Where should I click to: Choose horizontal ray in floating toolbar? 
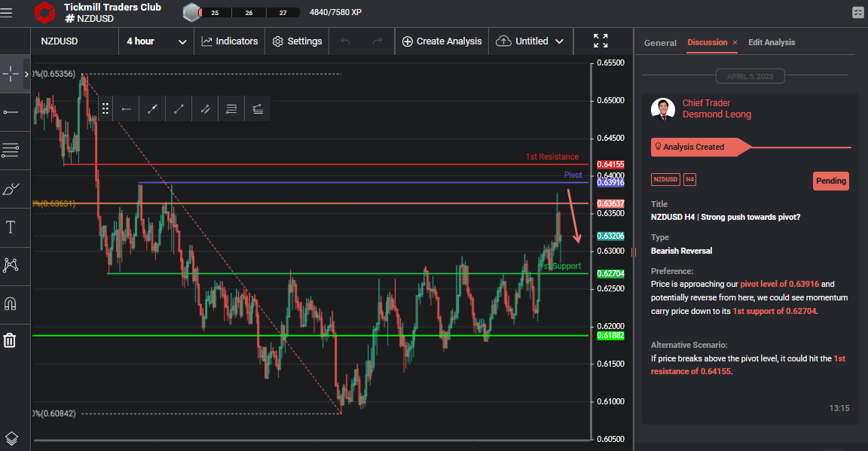coord(127,109)
